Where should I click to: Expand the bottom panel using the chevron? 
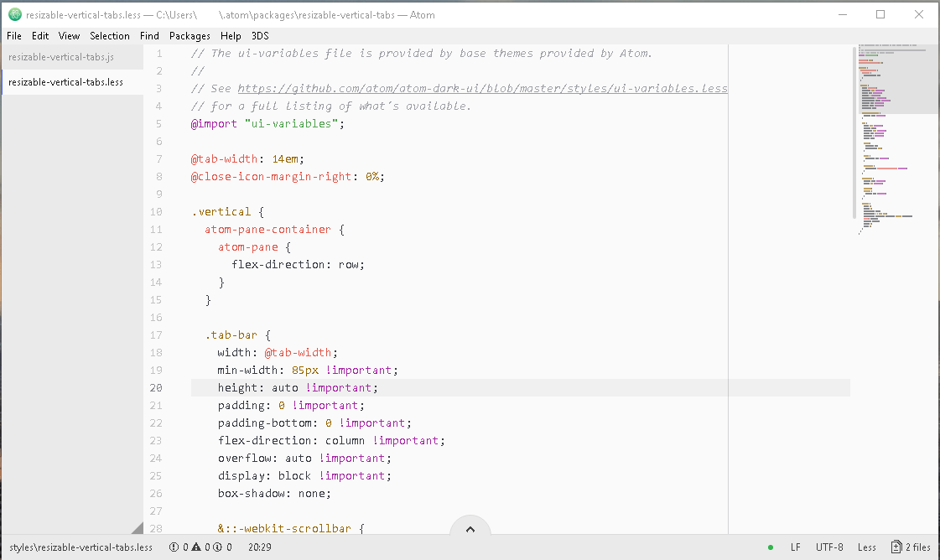[470, 527]
